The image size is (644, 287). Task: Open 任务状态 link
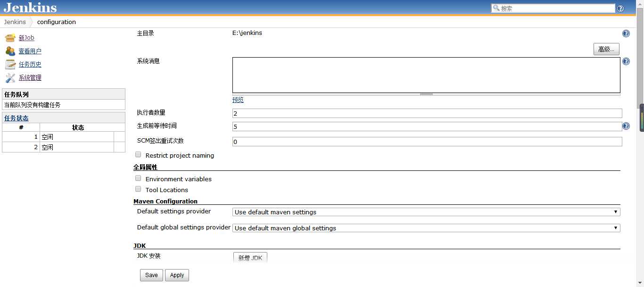click(17, 118)
